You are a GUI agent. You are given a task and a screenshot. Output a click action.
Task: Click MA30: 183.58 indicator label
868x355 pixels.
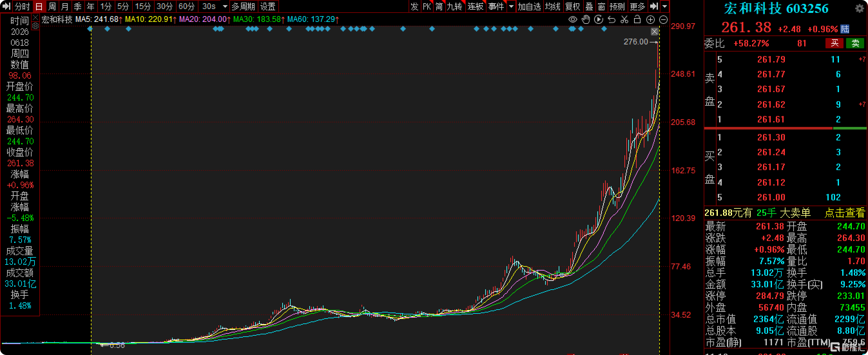point(259,19)
